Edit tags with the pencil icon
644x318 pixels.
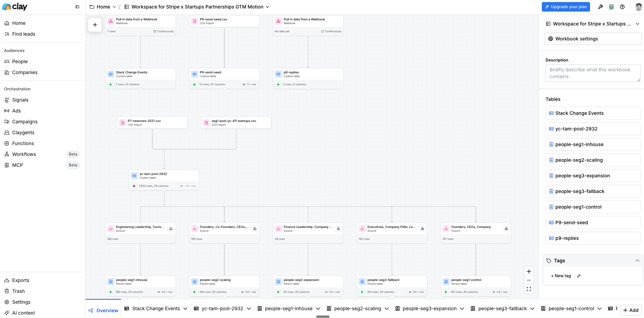(579, 276)
